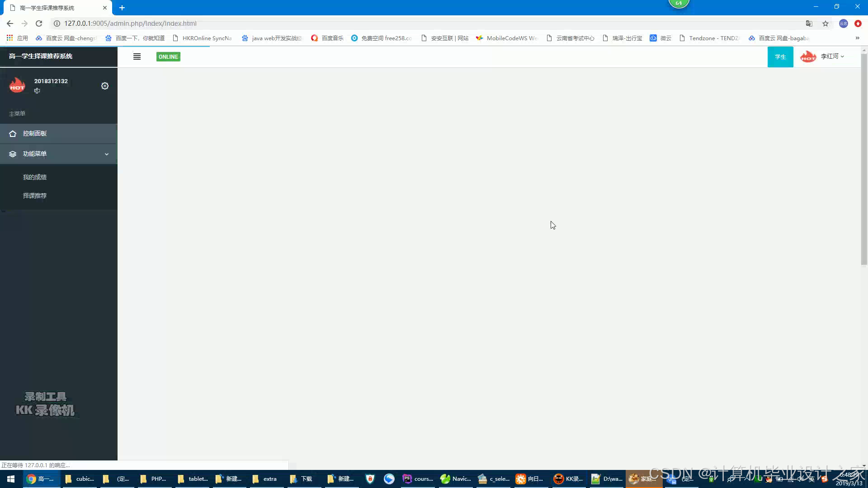Open 控制面板 menu item
This screenshot has width=868, height=488.
pyautogui.click(x=59, y=134)
